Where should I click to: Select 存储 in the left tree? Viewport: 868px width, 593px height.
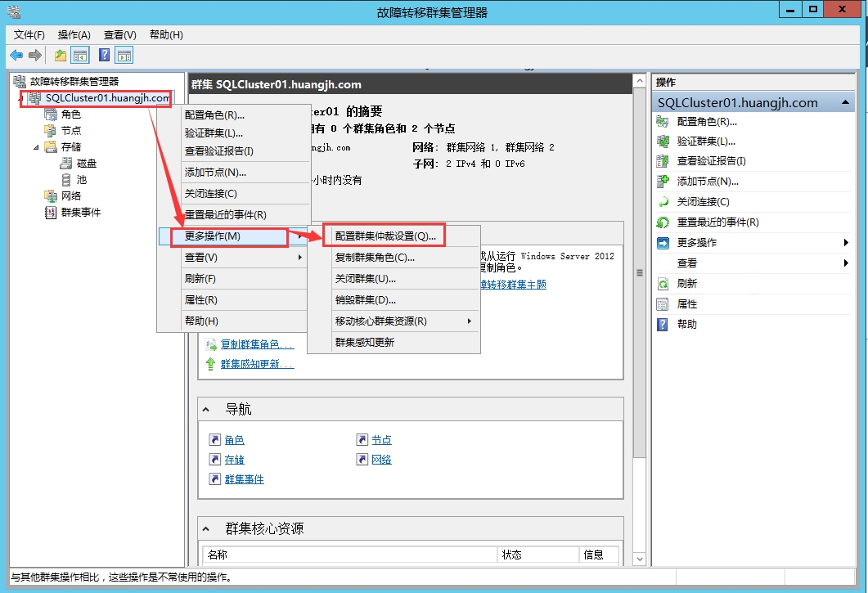[x=71, y=146]
